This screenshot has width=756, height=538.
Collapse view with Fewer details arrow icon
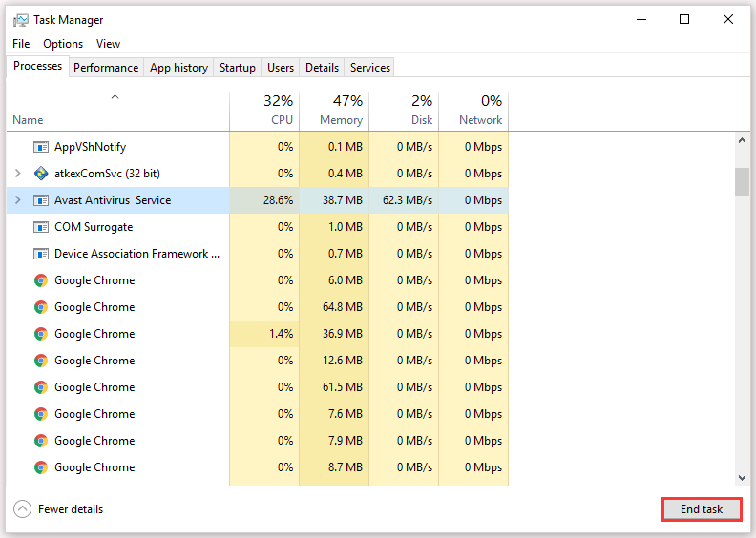point(22,509)
